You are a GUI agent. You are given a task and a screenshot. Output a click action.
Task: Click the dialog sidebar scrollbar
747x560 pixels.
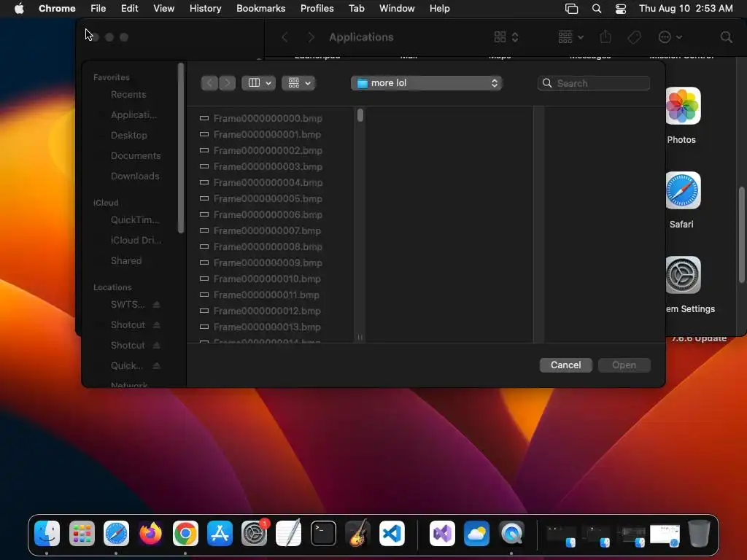click(x=181, y=148)
